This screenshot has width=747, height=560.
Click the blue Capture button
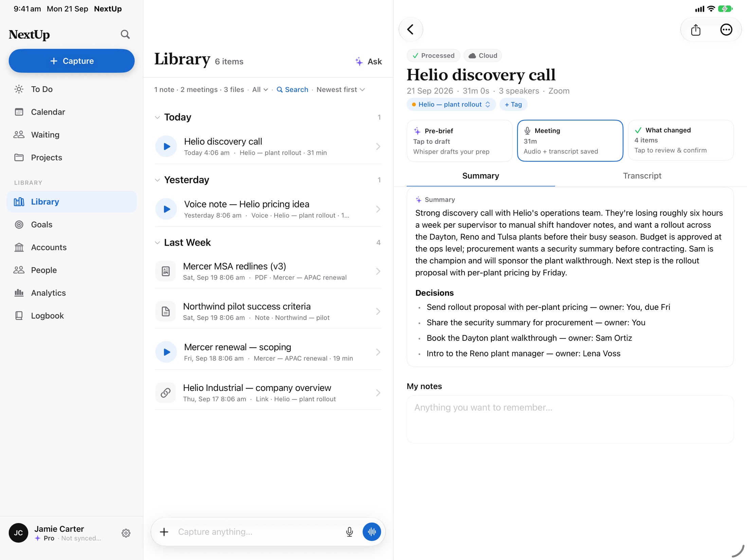coord(72,61)
